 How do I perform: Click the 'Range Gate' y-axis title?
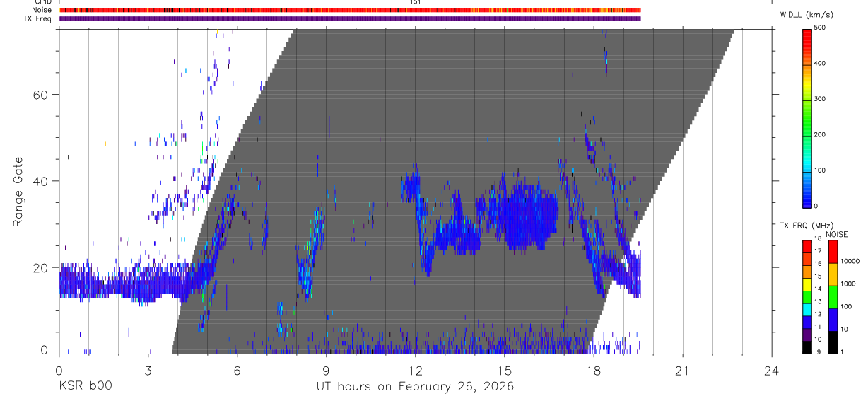18,192
